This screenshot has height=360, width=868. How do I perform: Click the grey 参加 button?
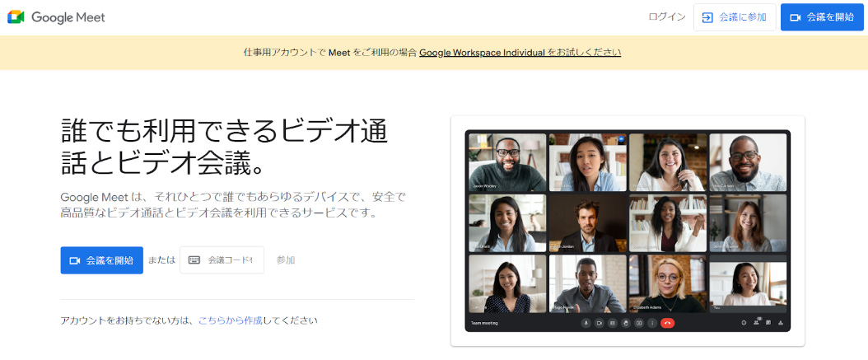point(286,259)
